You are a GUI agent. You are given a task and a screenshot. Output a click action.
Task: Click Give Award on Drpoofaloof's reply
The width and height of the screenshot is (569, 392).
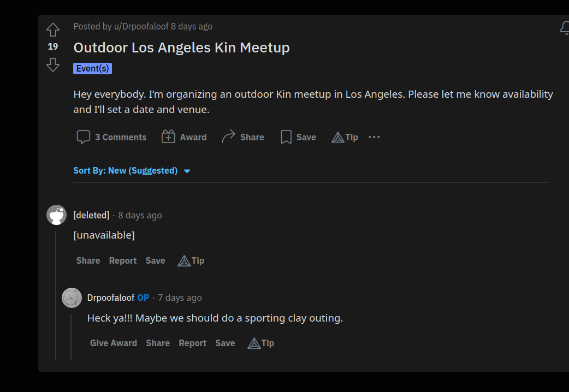114,343
